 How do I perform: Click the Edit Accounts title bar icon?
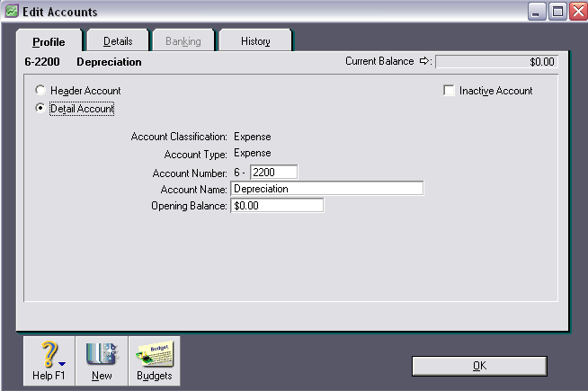[x=12, y=11]
